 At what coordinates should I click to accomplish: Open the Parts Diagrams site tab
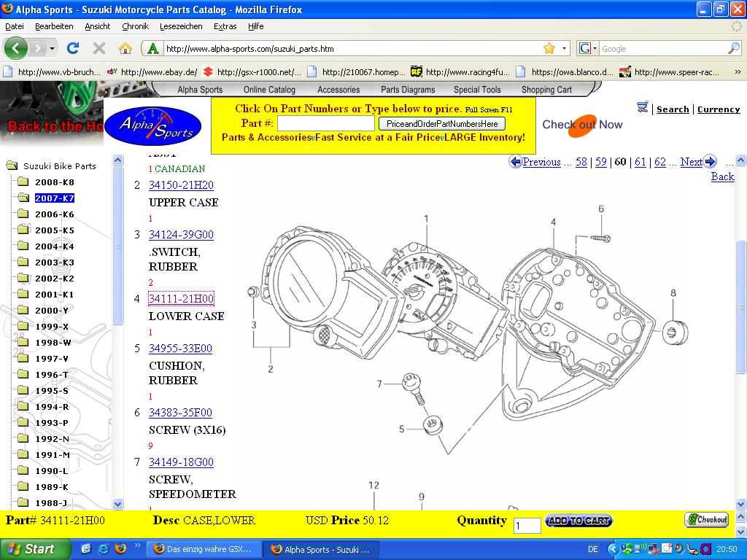[408, 90]
